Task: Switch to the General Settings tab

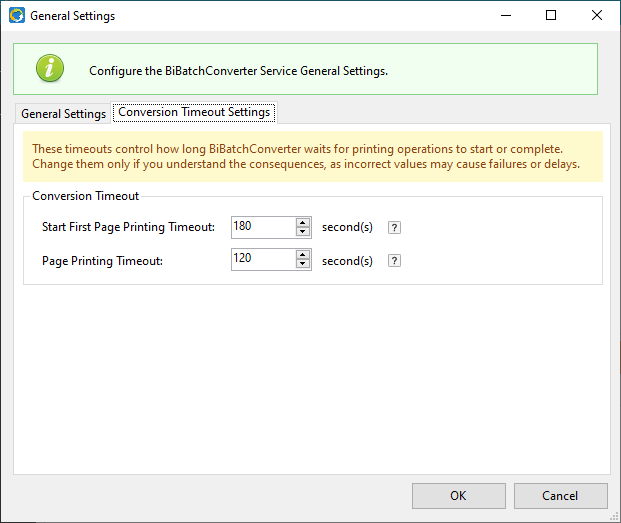Action: [63, 114]
